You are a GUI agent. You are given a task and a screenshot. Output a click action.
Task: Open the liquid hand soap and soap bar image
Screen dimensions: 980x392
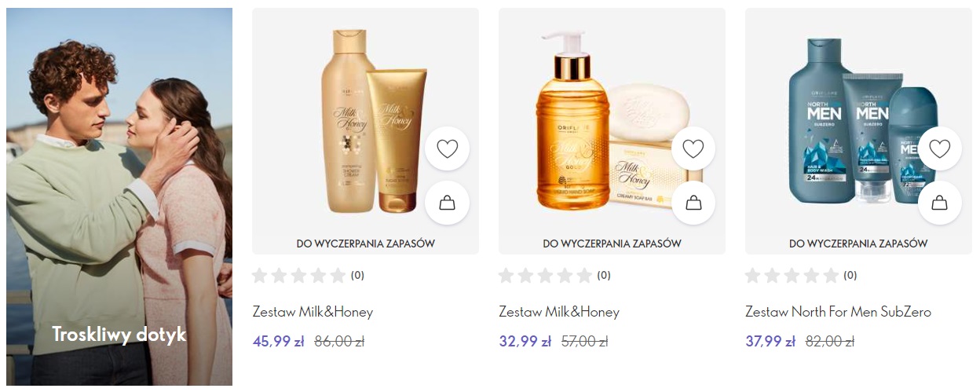(612, 121)
